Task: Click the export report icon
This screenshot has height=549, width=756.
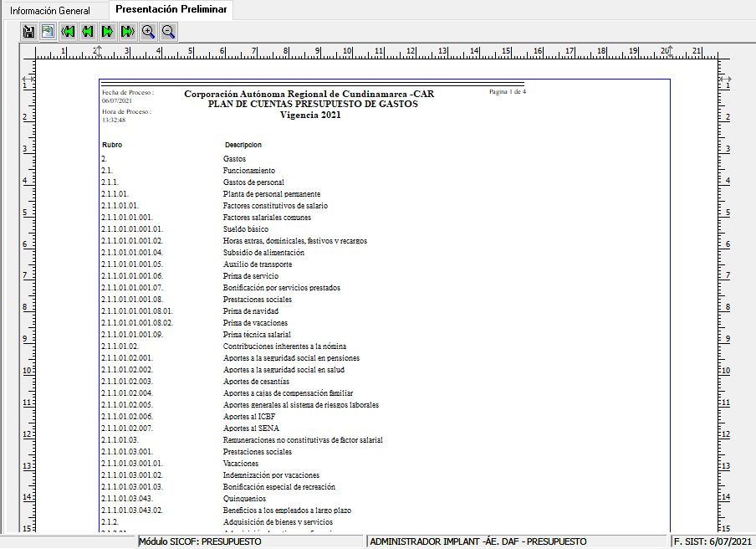Action: click(x=48, y=32)
